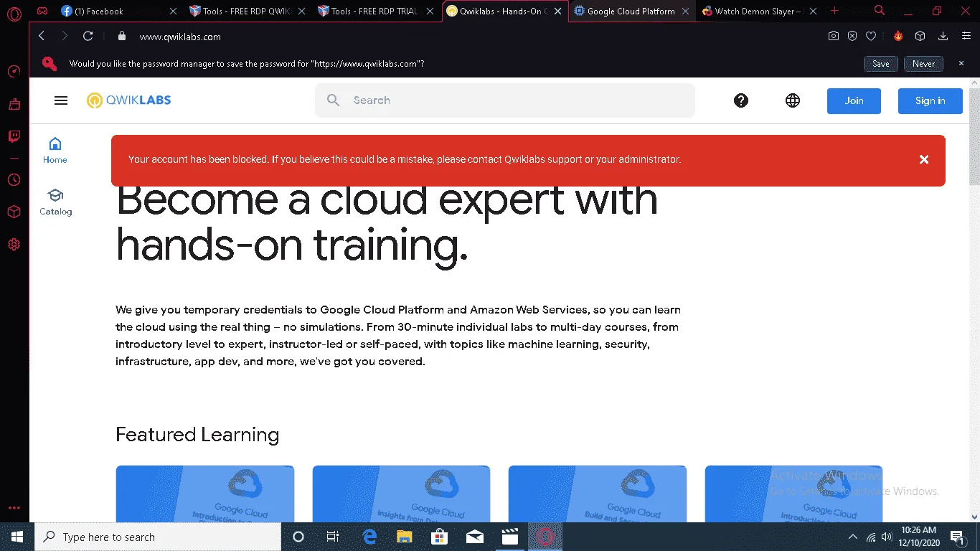This screenshot has width=980, height=551.
Task: Click into the Qwiklabs Search field
Action: (x=505, y=100)
